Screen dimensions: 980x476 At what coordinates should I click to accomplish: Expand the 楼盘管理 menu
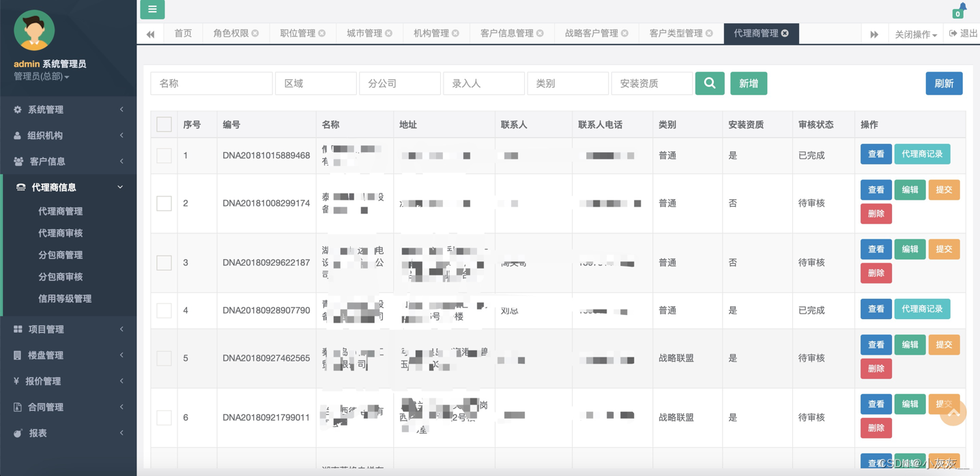coord(68,355)
